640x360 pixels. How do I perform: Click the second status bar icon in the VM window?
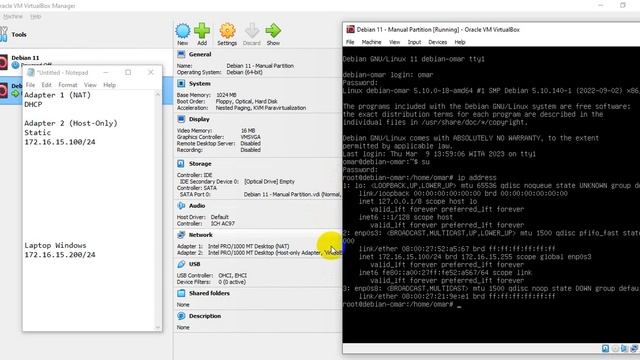coord(615,348)
